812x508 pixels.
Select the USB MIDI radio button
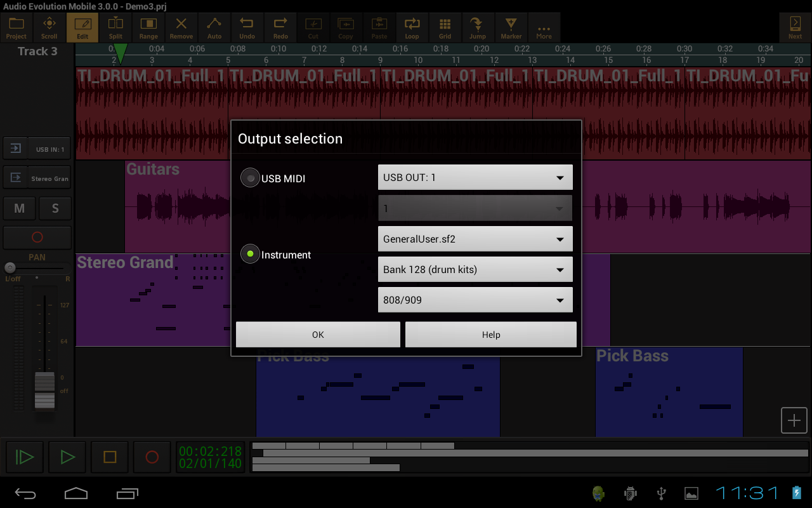pos(250,178)
